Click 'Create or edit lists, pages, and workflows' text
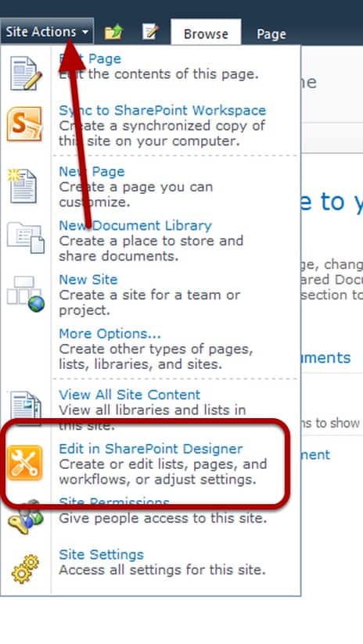The image size is (363, 644). click(x=163, y=471)
